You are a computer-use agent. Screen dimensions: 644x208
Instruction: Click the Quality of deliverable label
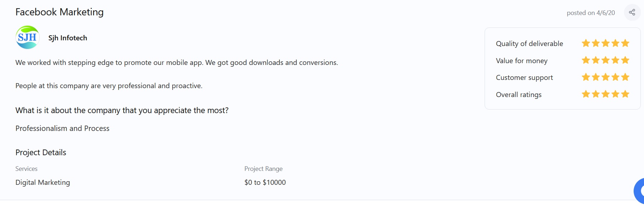(530, 44)
